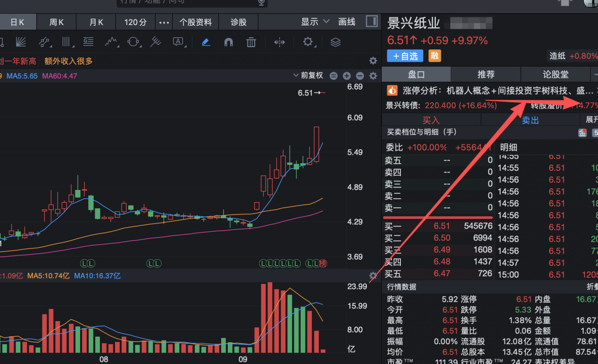This screenshot has height=364, width=598.
Task: Click the plus circle zoom button
Action: point(347,76)
